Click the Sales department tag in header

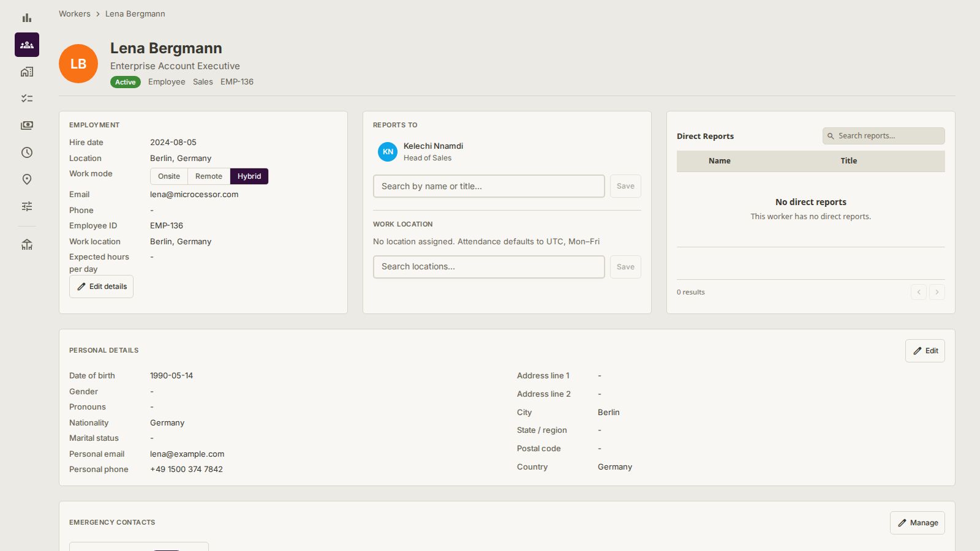coord(203,81)
